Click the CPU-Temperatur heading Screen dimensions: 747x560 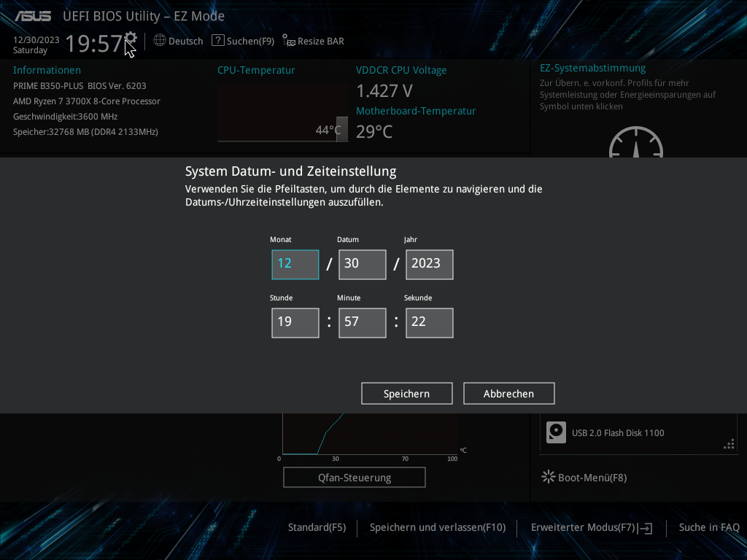tap(256, 70)
